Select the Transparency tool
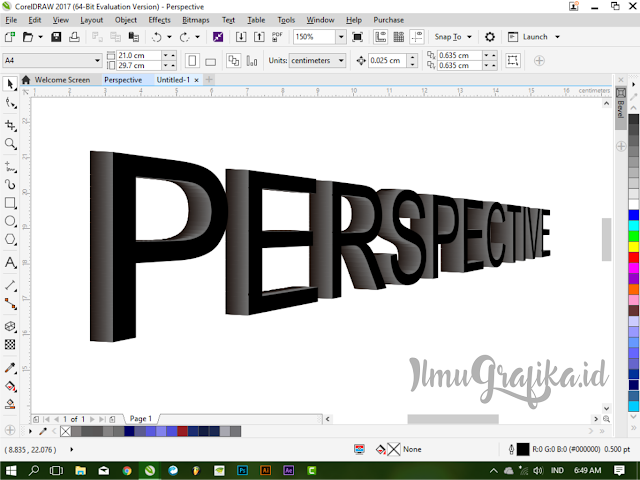This screenshot has width=640, height=480. pyautogui.click(x=10, y=344)
